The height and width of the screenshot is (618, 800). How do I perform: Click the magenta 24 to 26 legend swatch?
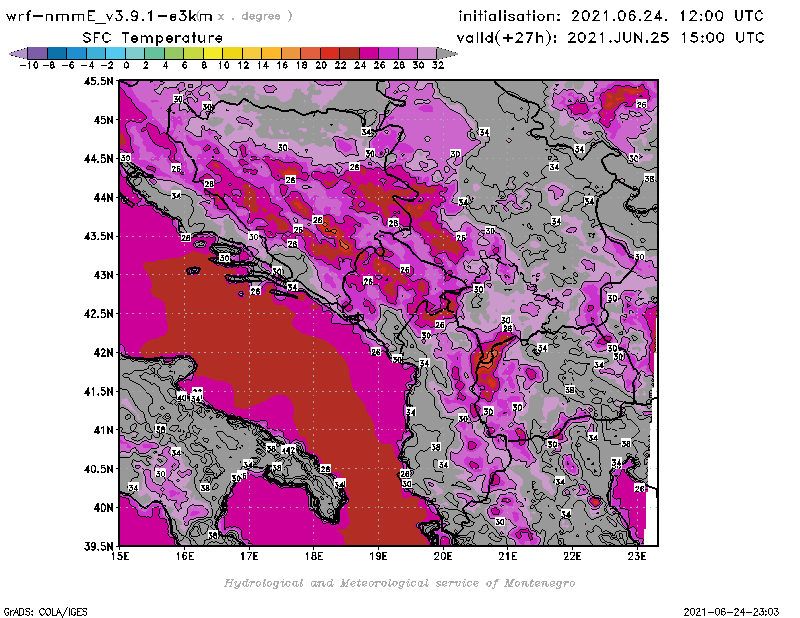coord(369,53)
